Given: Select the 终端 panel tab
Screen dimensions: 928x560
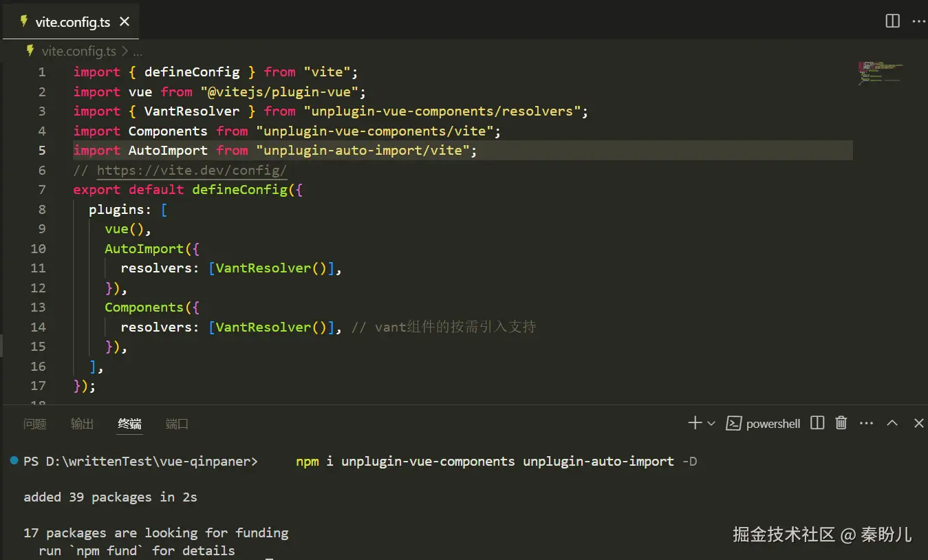Looking at the screenshot, I should click(x=129, y=424).
